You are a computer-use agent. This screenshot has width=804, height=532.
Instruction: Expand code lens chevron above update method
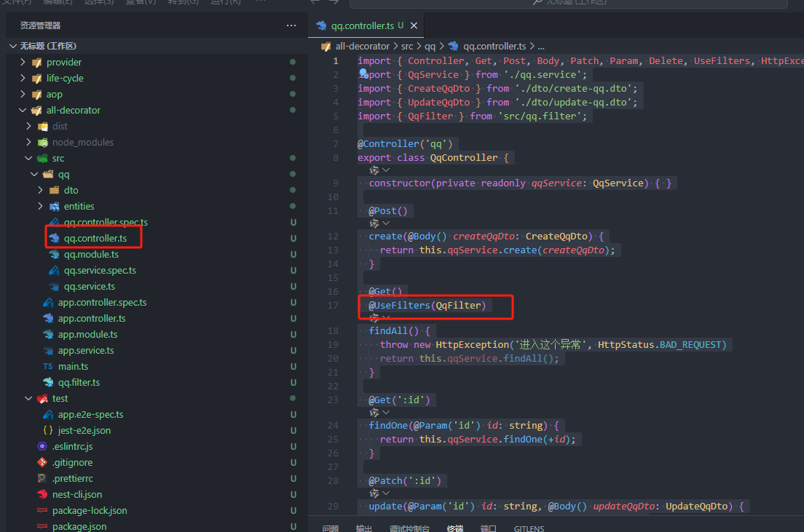[x=386, y=493]
